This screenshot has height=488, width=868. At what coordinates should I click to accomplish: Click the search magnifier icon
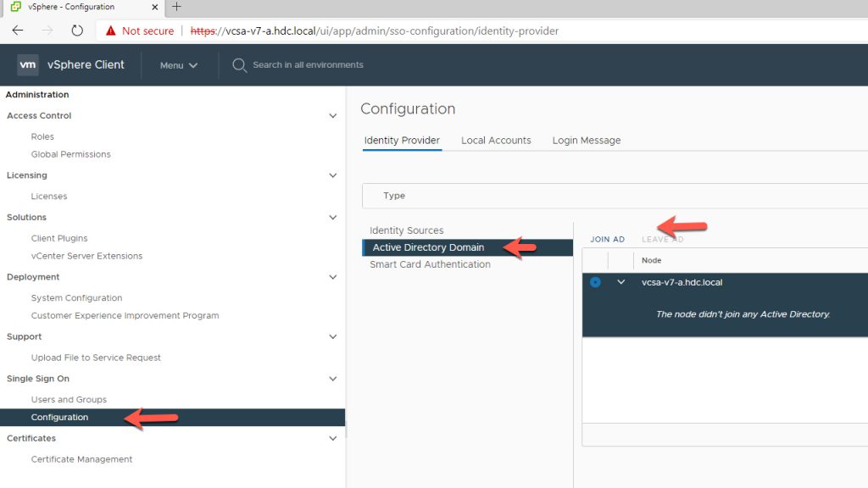coord(239,65)
